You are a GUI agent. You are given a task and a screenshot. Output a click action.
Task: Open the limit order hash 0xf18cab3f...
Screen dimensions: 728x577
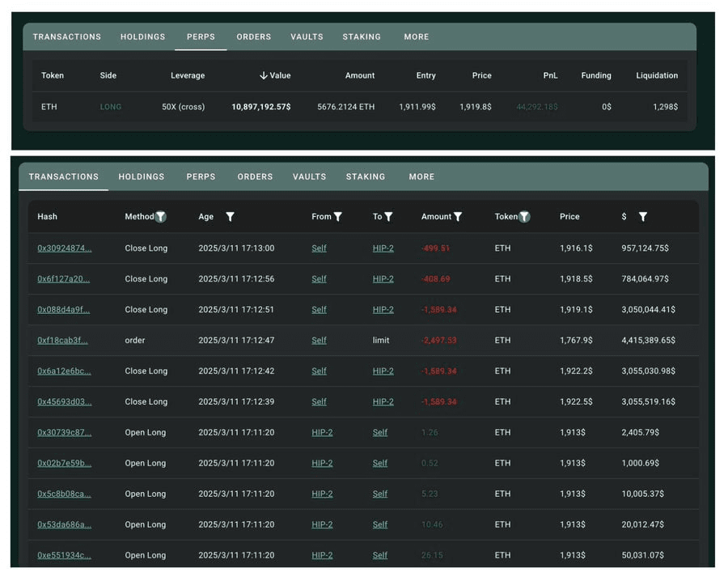tap(62, 341)
